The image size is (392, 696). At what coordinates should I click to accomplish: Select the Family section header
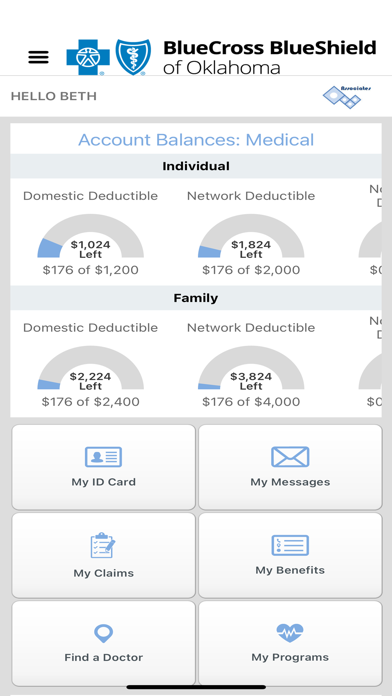(x=196, y=298)
